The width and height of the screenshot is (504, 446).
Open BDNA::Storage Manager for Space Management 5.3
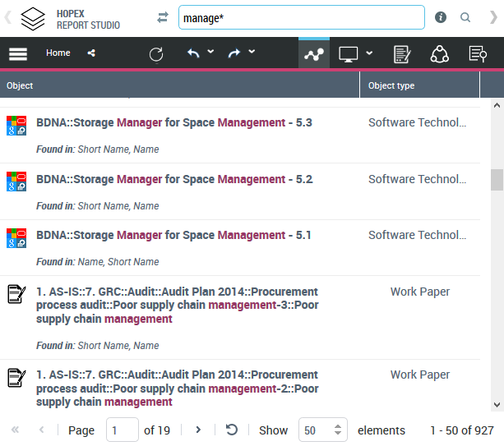[173, 123]
